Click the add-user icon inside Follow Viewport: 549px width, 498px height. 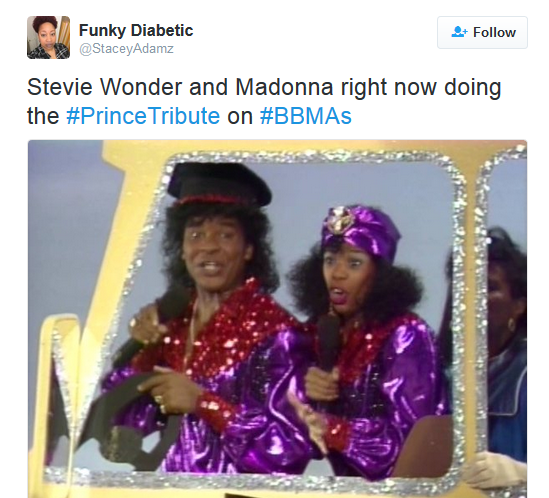(459, 32)
